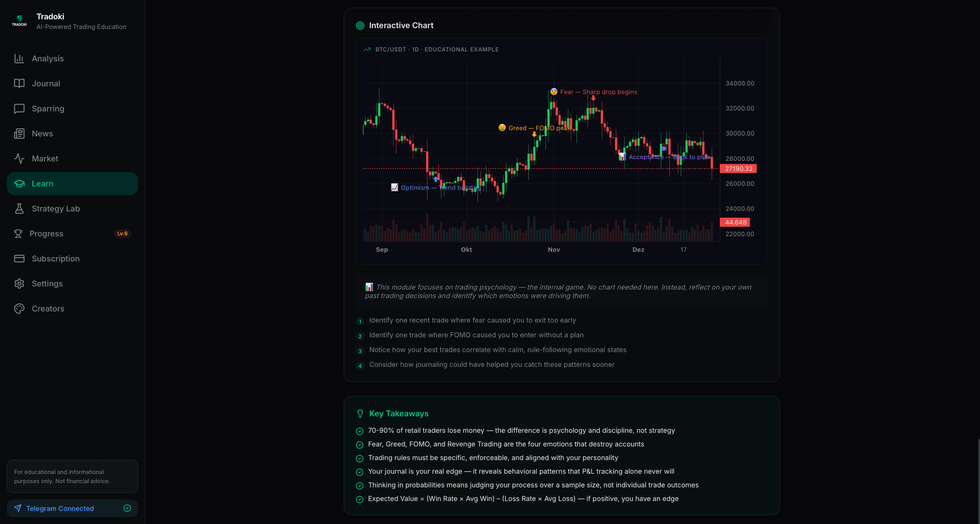Click the green status check on Telegram Connected
This screenshot has width=980, height=524.
tap(128, 508)
